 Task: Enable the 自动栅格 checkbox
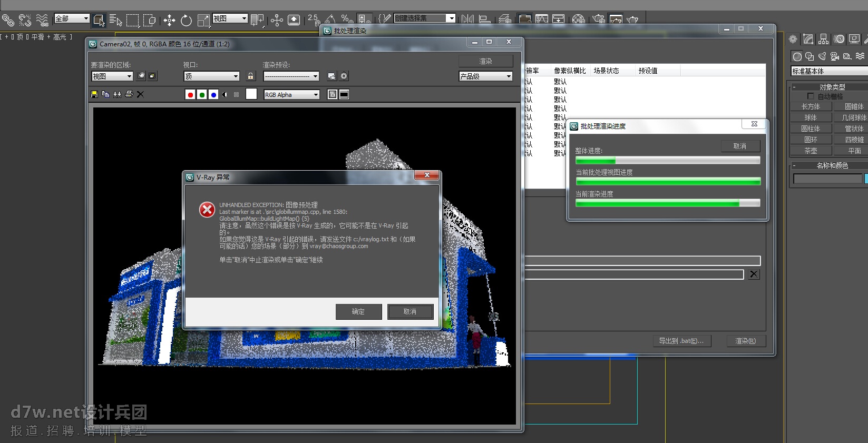coord(811,96)
